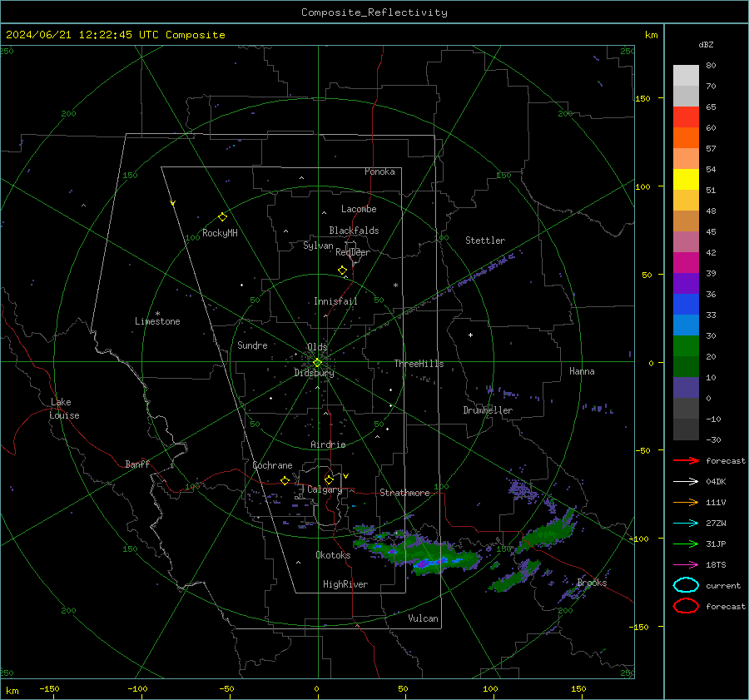Click the Brooks city label
The height and width of the screenshot is (700, 749).
click(x=592, y=583)
